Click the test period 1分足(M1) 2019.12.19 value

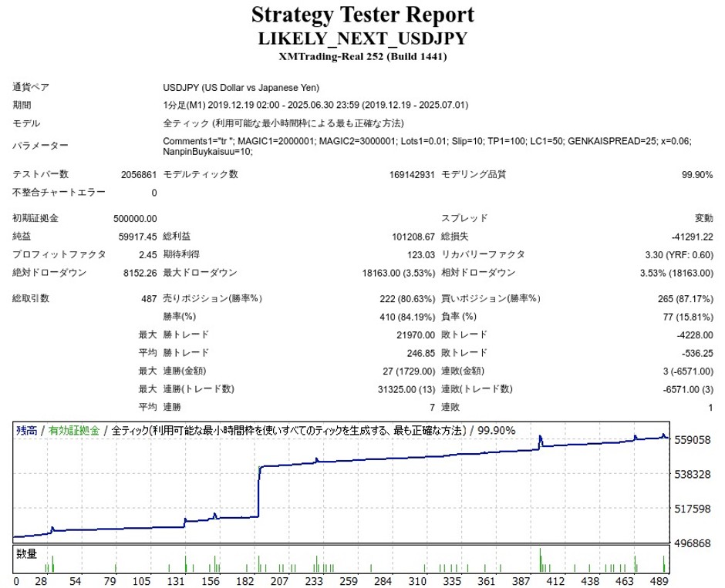(315, 106)
